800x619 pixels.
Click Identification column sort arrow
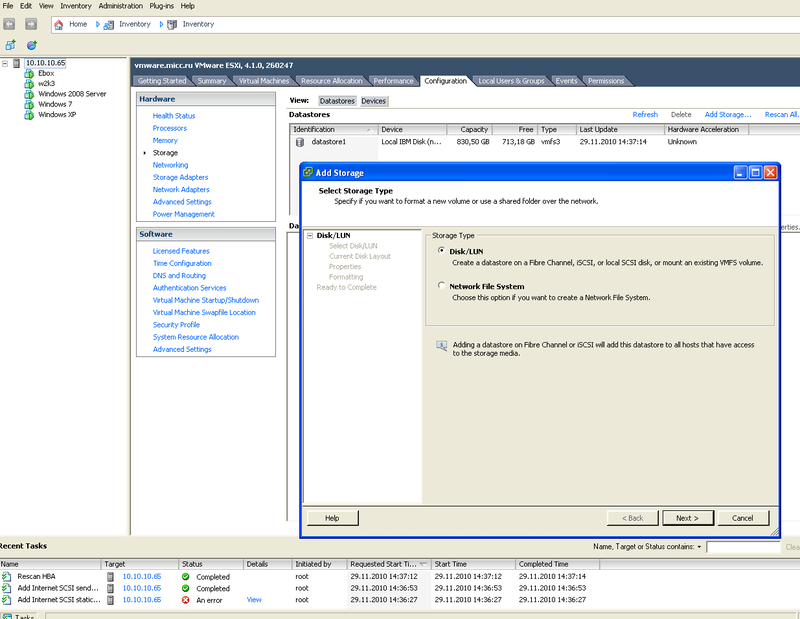coord(369,130)
